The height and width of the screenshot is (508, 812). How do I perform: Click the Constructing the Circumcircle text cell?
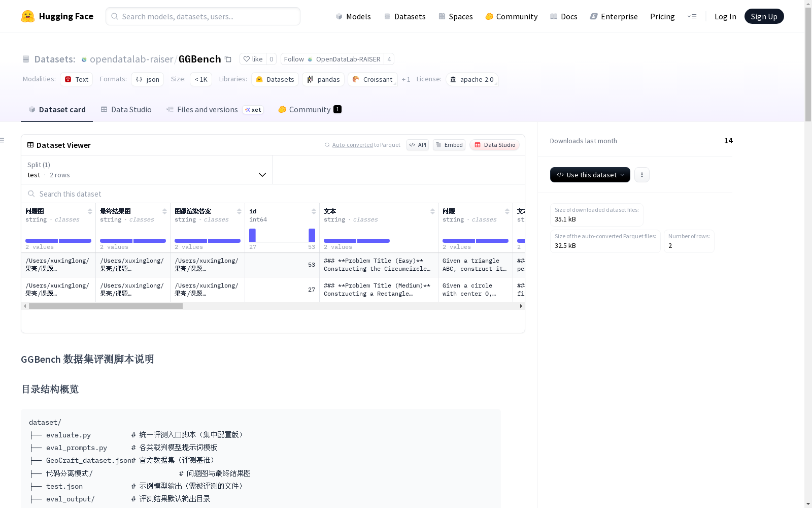tap(379, 265)
